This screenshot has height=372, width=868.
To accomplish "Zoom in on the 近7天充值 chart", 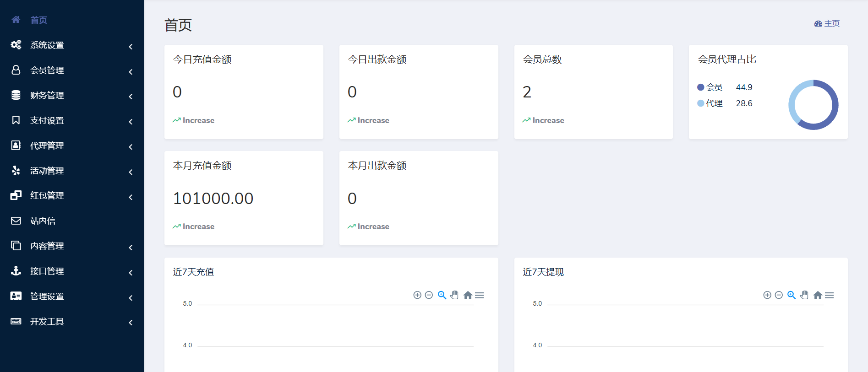I will tap(417, 295).
